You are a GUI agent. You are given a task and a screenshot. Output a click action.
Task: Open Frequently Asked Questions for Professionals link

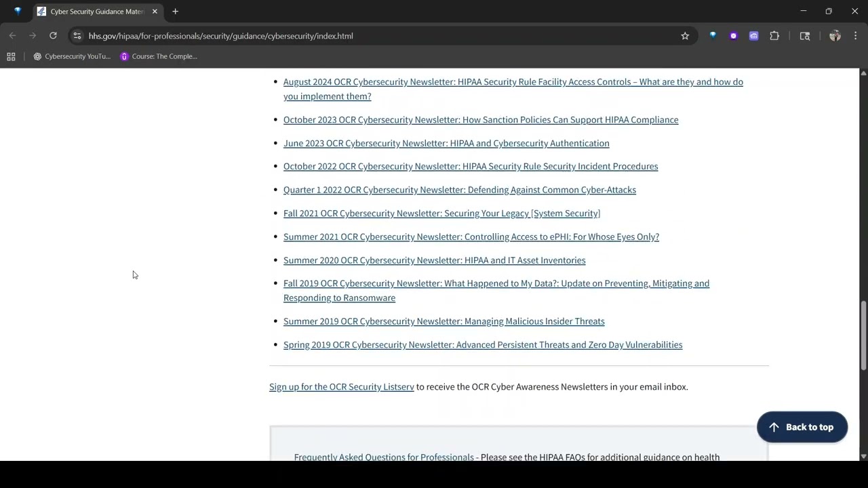384,457
